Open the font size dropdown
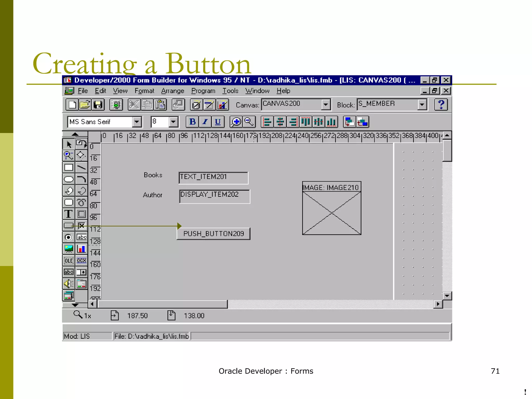 click(174, 122)
